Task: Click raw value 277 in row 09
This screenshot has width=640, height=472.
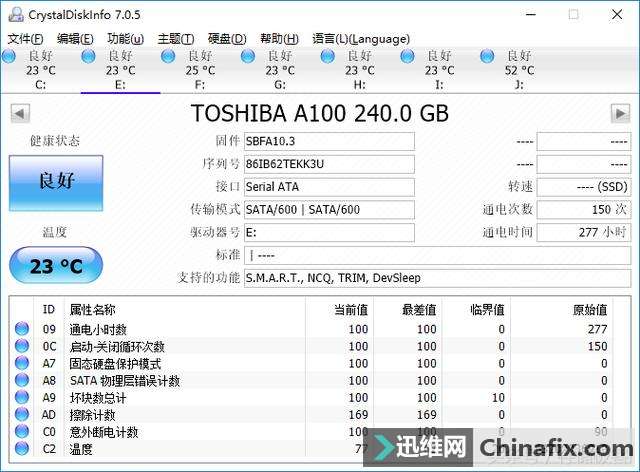Action: coord(598,329)
